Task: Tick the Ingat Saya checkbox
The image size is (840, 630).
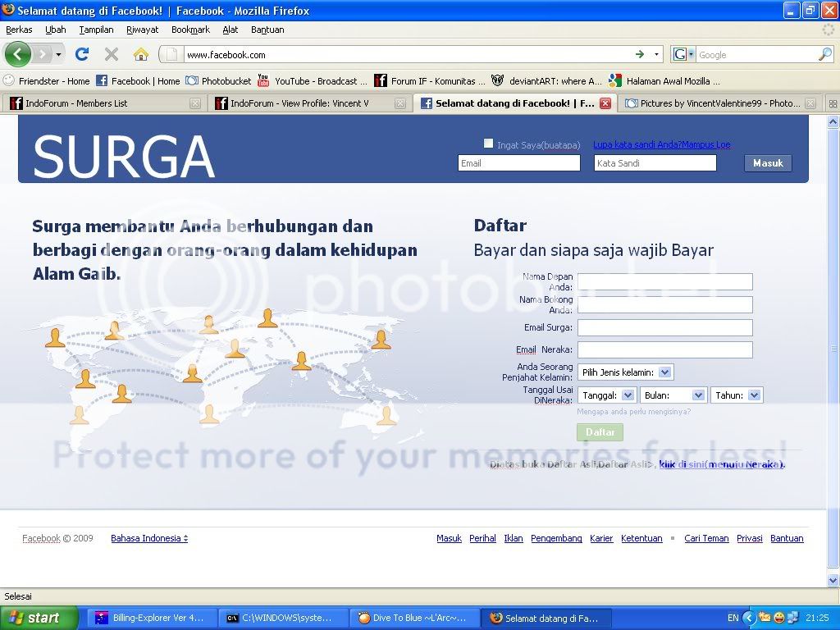Action: (x=488, y=143)
